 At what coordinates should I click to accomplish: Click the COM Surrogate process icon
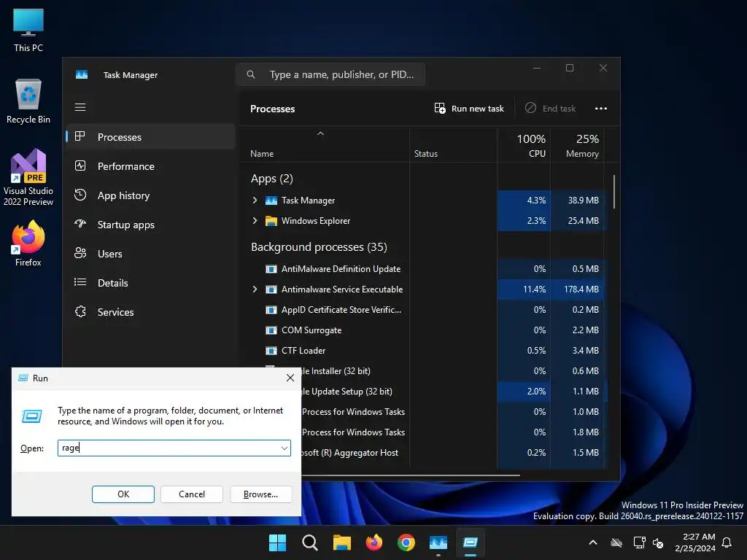click(x=271, y=330)
